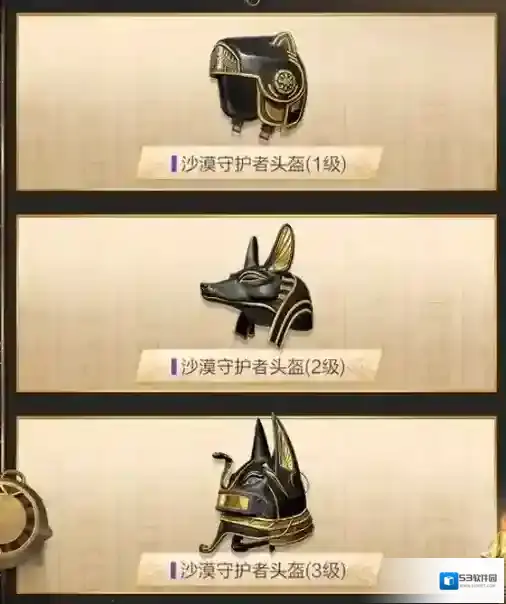Click purple marker beside 沙漠守护者头盔(3级)

(x=174, y=570)
